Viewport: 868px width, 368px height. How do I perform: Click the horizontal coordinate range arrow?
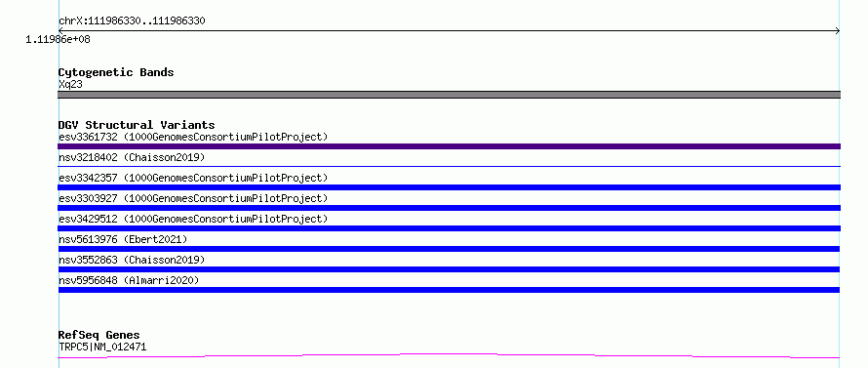(x=449, y=31)
